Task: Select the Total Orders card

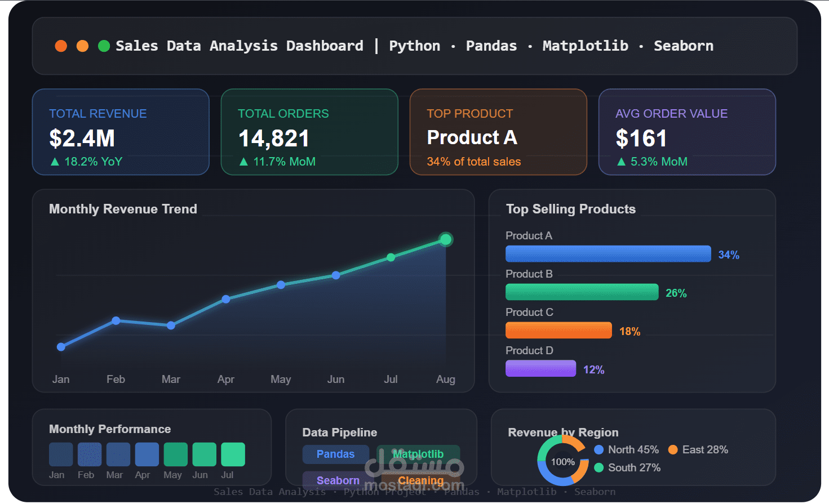Action: pyautogui.click(x=309, y=132)
